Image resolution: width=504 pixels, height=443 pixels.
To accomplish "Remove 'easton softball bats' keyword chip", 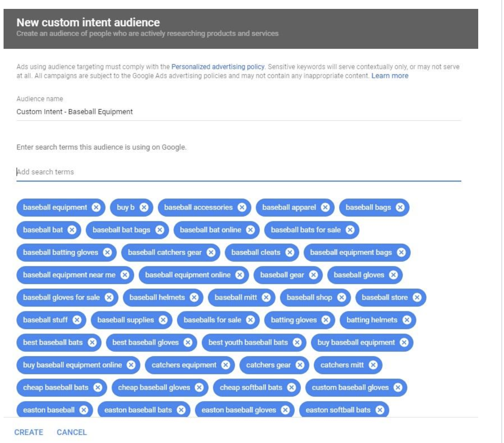I will click(x=379, y=410).
